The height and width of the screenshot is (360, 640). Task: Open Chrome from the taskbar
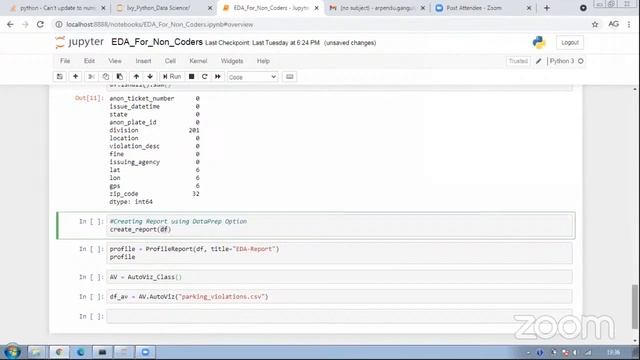(59, 352)
